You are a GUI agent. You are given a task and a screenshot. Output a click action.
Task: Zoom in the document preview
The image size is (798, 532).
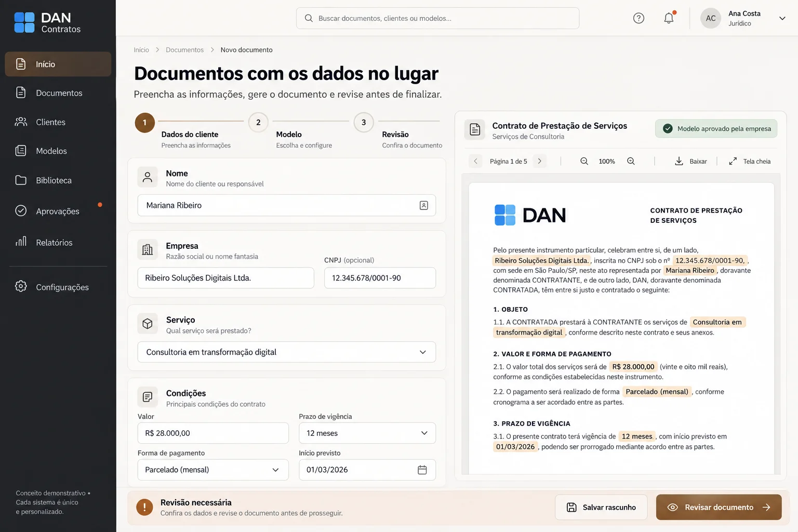[x=631, y=161]
